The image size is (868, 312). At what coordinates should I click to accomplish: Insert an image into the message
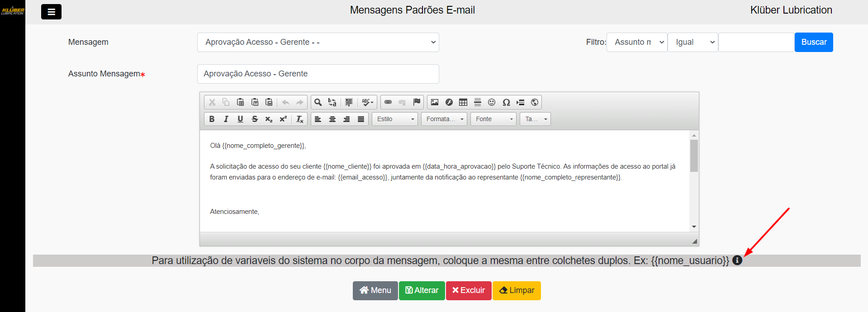click(x=435, y=102)
